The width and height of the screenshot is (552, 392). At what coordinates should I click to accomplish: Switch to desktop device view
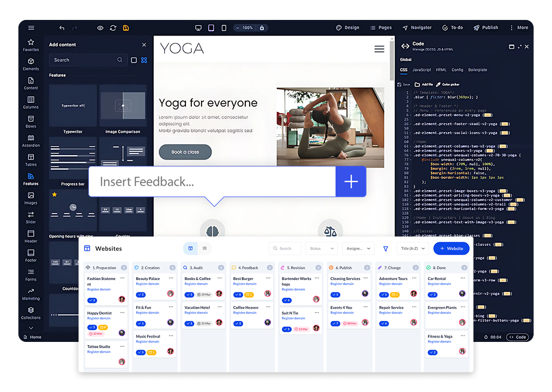pyautogui.click(x=198, y=28)
